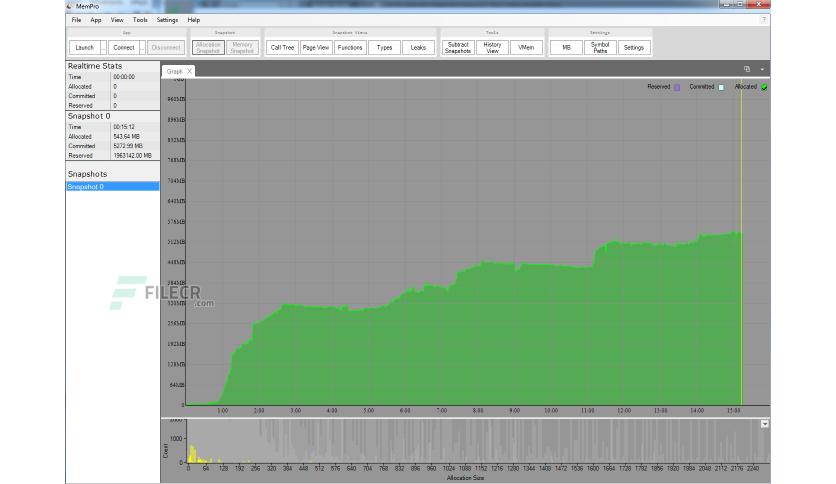Viewport: 836px width, 484px height.
Task: Open the History View tool
Action: pos(492,47)
